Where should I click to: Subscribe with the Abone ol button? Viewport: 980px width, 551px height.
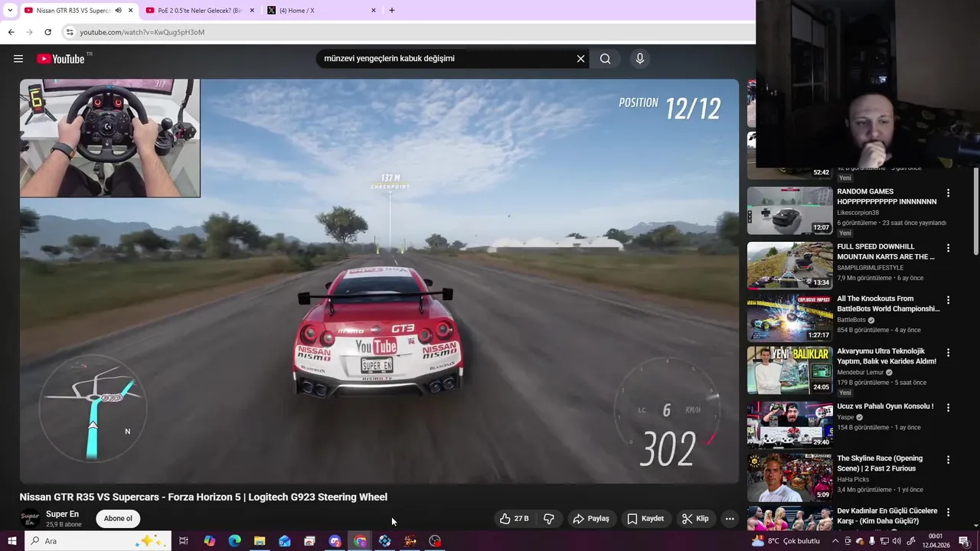[x=118, y=519]
